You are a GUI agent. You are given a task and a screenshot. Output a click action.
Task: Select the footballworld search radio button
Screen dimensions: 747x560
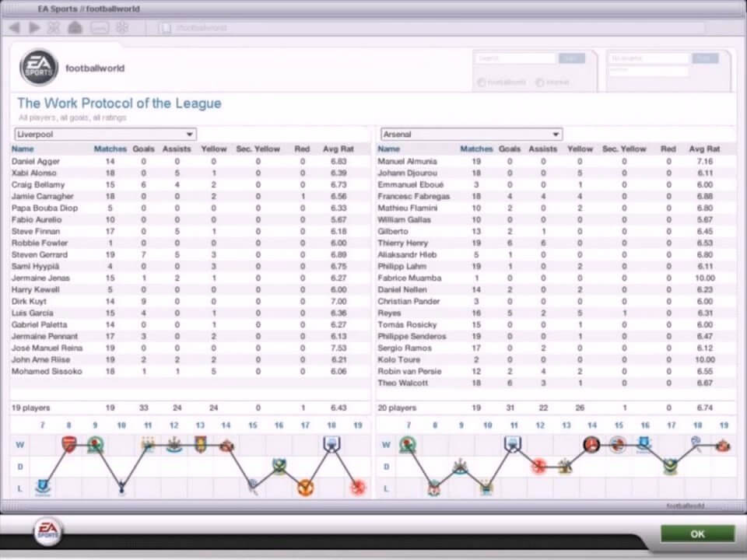point(481,82)
